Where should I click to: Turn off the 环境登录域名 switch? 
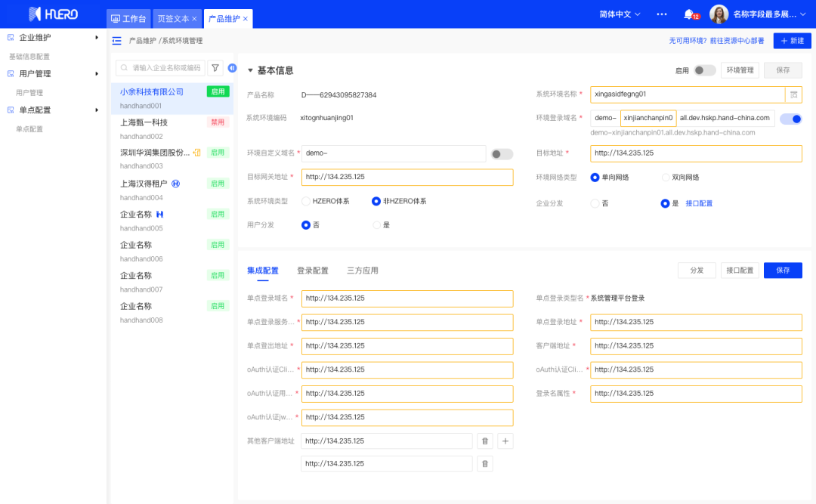pos(790,119)
